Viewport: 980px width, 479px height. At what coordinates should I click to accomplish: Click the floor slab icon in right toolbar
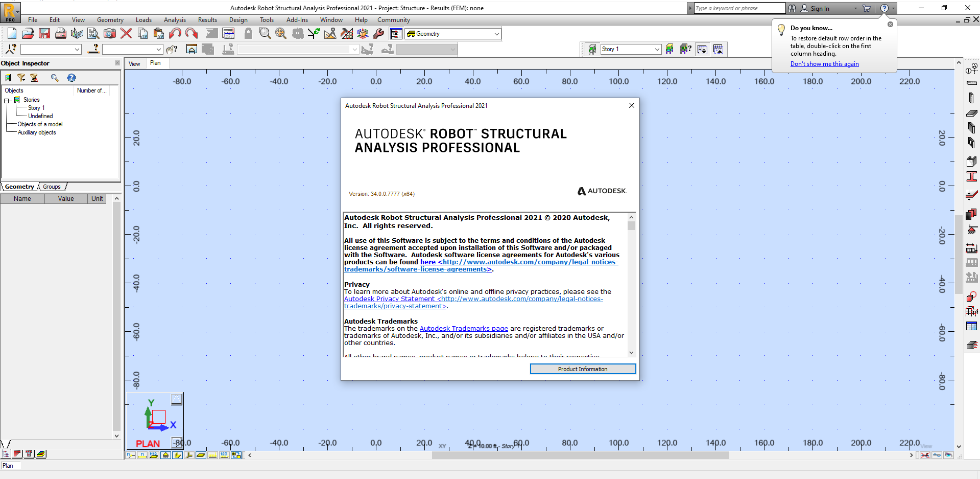[971, 113]
